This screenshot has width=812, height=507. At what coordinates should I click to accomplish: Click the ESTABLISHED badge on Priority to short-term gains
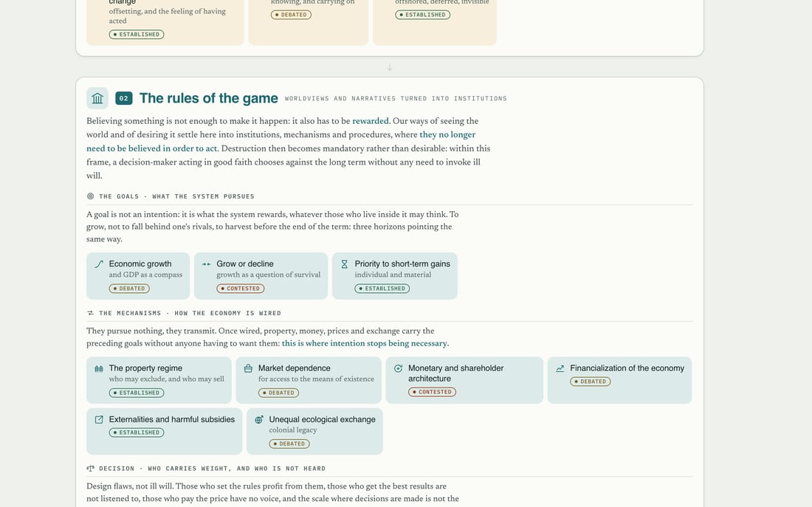(382, 289)
